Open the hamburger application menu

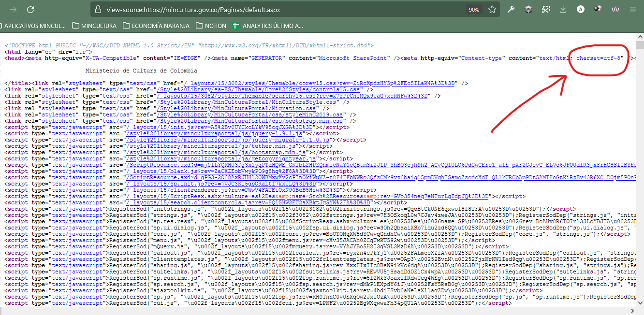coord(633,9)
